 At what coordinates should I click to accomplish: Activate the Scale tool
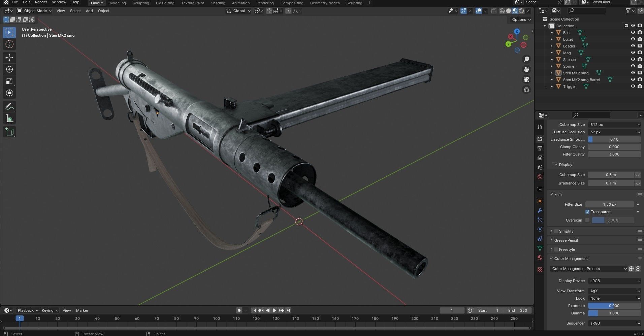pyautogui.click(x=9, y=81)
